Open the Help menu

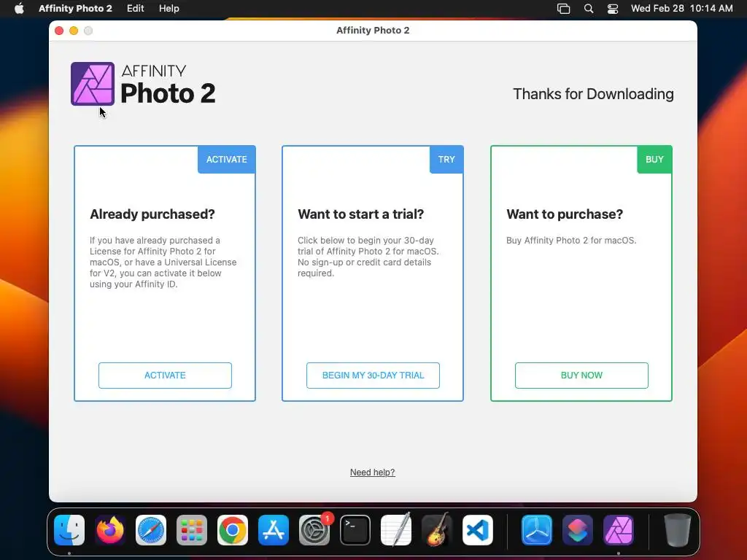pyautogui.click(x=169, y=9)
